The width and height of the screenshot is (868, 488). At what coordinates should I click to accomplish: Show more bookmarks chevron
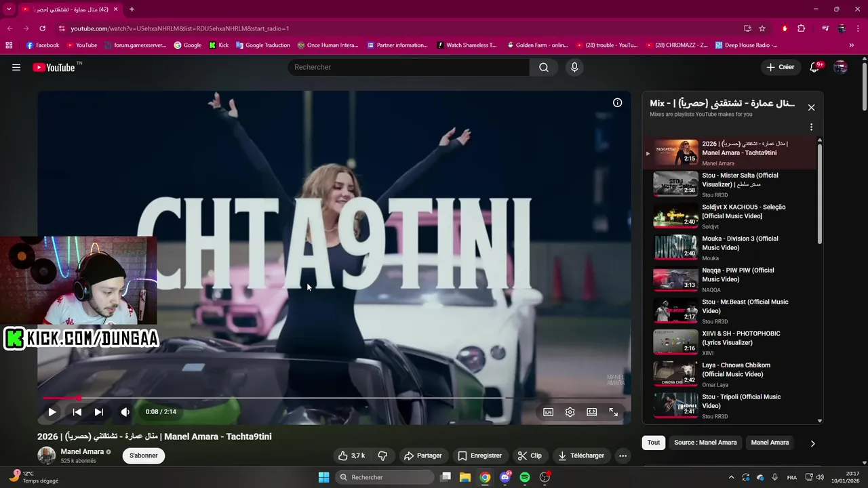coord(852,45)
